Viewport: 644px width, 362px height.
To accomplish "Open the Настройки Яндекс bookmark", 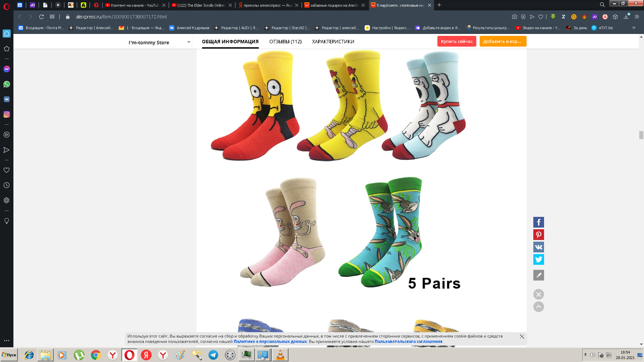I will click(x=387, y=27).
